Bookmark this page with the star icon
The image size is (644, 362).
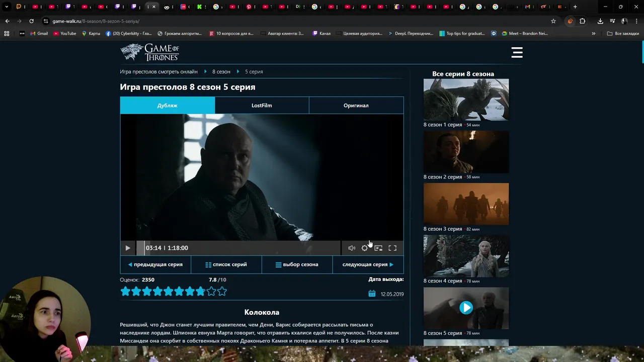coord(553,21)
